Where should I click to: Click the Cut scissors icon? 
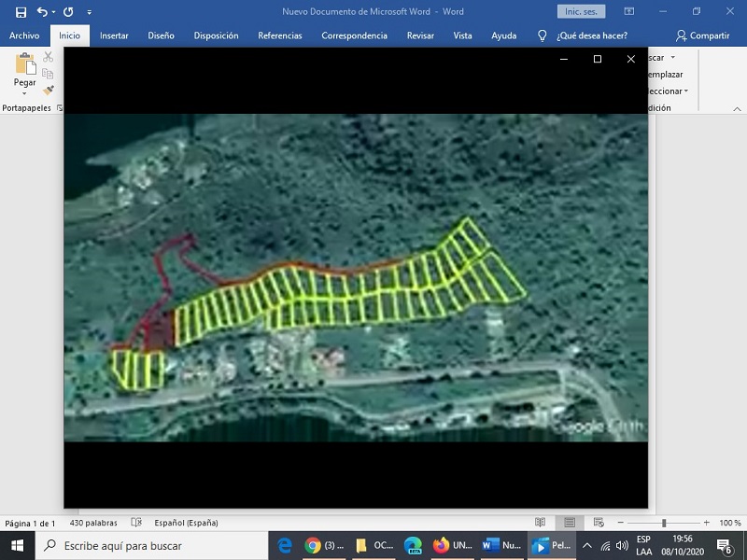click(49, 57)
